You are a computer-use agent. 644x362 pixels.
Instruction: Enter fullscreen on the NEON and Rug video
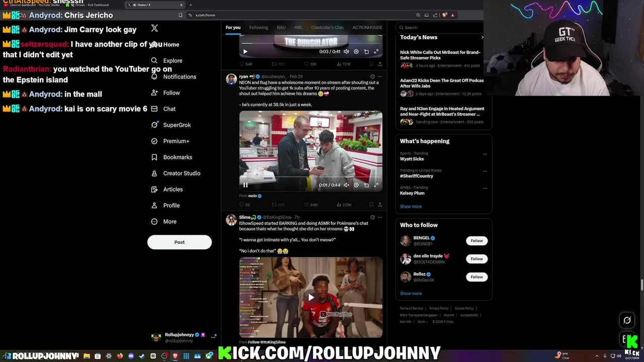click(376, 185)
